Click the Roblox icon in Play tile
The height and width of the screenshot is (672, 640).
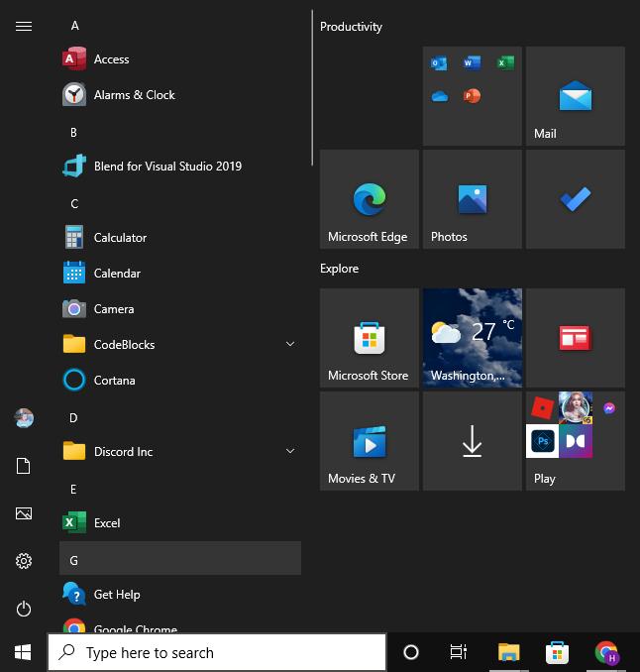542,407
